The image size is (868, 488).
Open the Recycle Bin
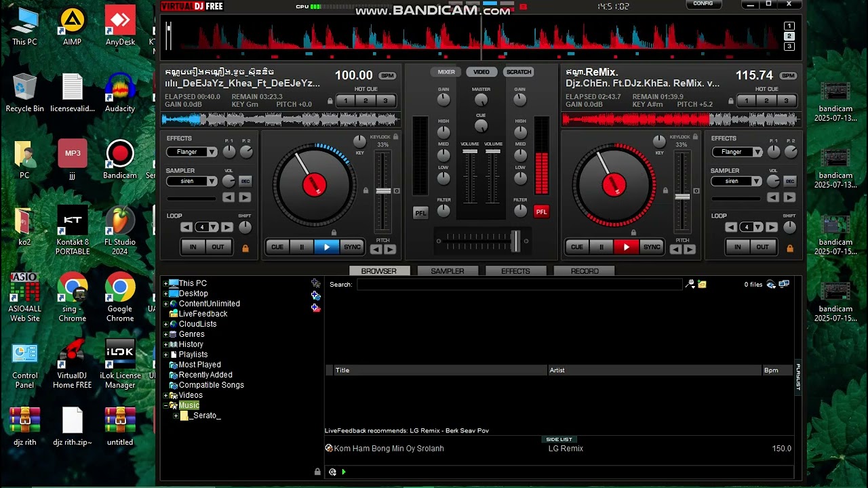click(x=24, y=94)
